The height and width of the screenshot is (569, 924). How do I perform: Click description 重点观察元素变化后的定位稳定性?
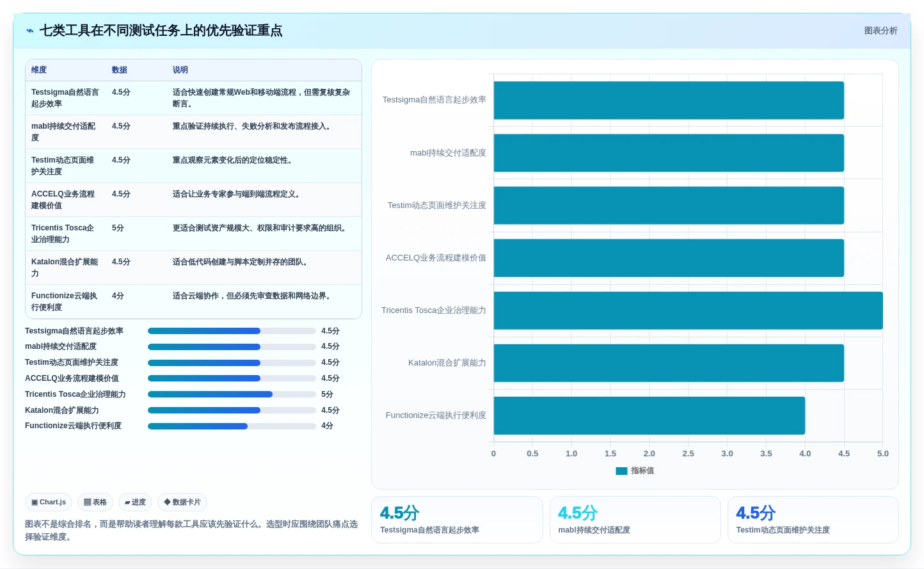coord(234,161)
